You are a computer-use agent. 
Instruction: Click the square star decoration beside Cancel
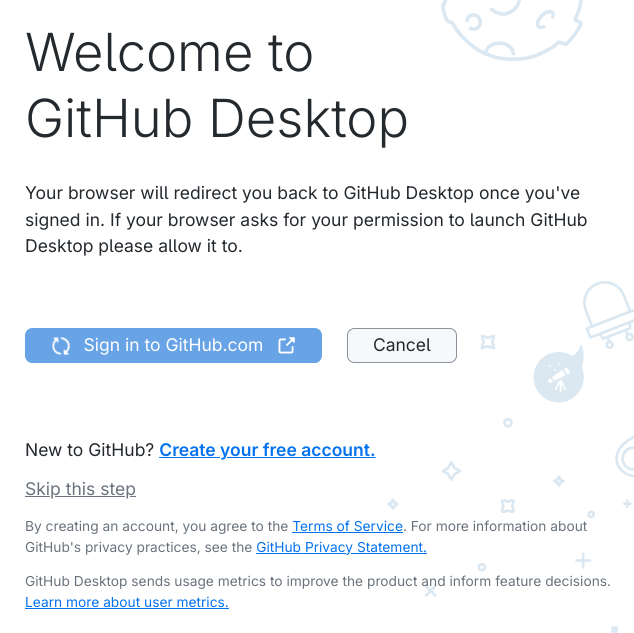488,342
